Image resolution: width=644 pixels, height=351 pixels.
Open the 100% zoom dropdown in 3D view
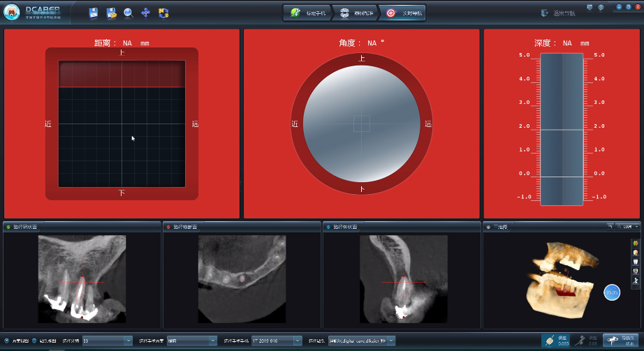pyautogui.click(x=631, y=227)
